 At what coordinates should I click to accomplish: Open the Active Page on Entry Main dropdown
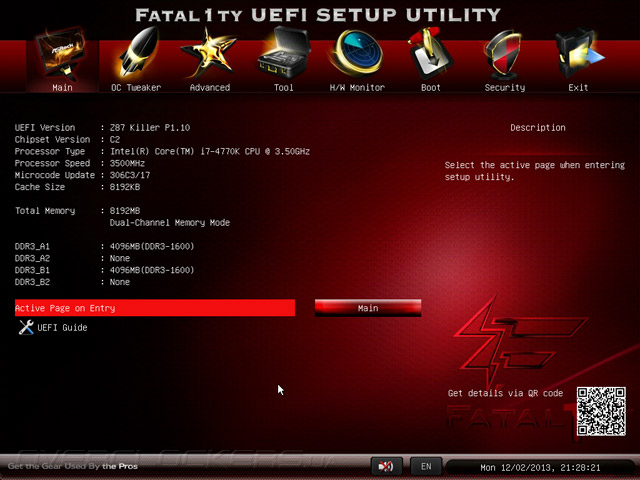click(368, 308)
